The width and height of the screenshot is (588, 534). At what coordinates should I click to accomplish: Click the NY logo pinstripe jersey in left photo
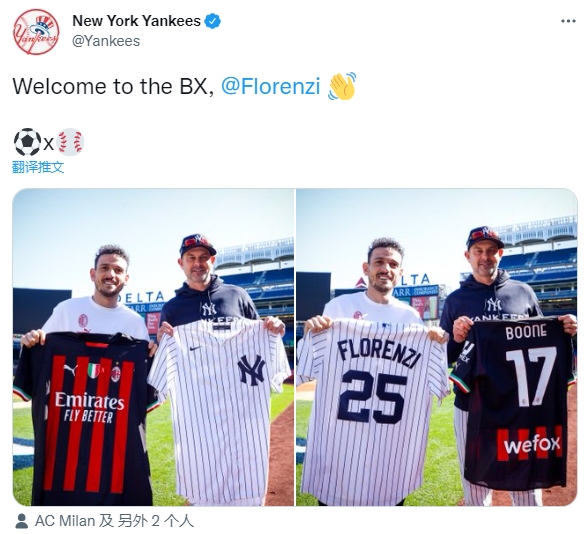click(219, 409)
